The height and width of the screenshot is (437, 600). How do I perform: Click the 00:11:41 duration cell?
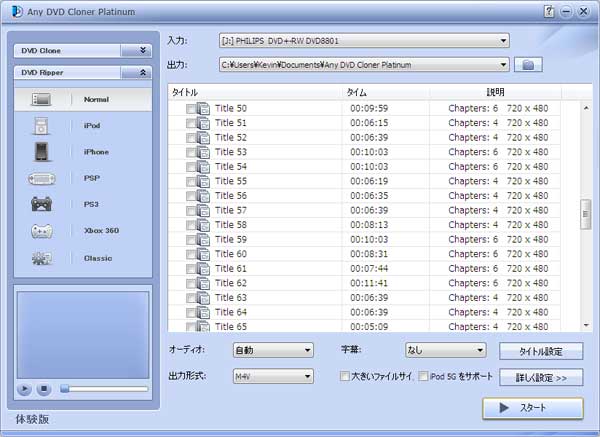[369, 283]
